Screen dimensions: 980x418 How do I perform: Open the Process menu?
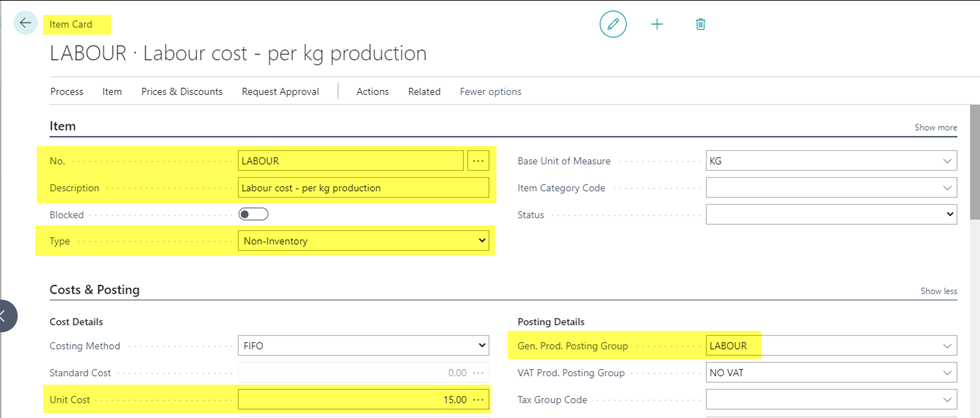coord(67,92)
